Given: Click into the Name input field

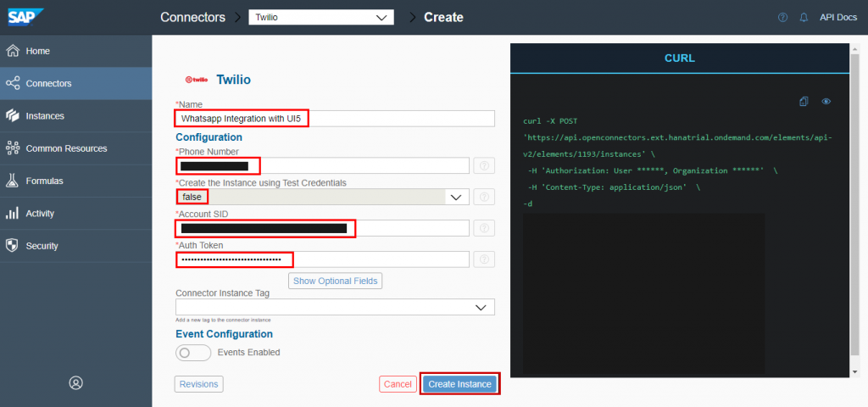Looking at the screenshot, I should [335, 119].
